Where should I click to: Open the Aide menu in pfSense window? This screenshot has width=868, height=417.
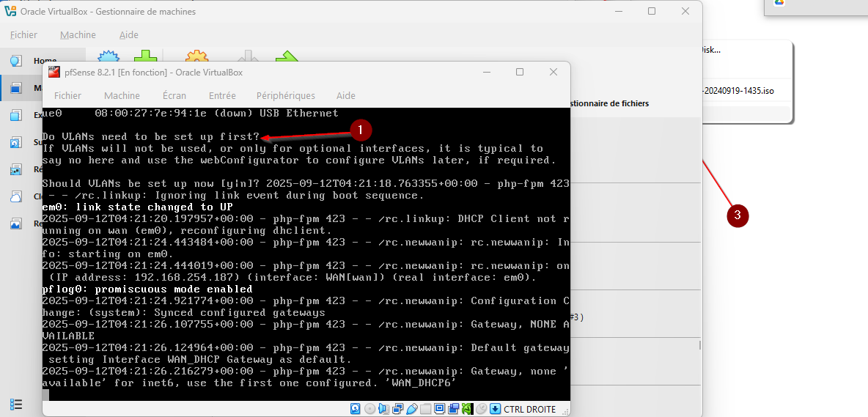tap(345, 95)
